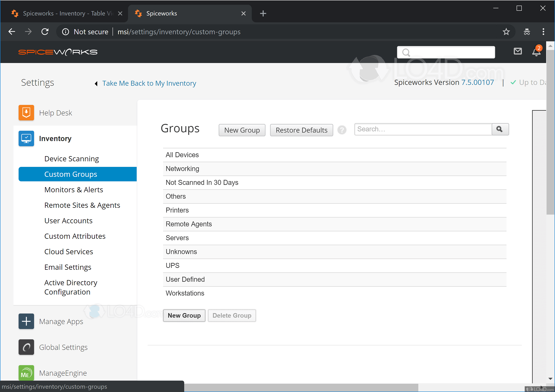
Task: Click the Manage Apps plus icon
Action: coord(26,321)
